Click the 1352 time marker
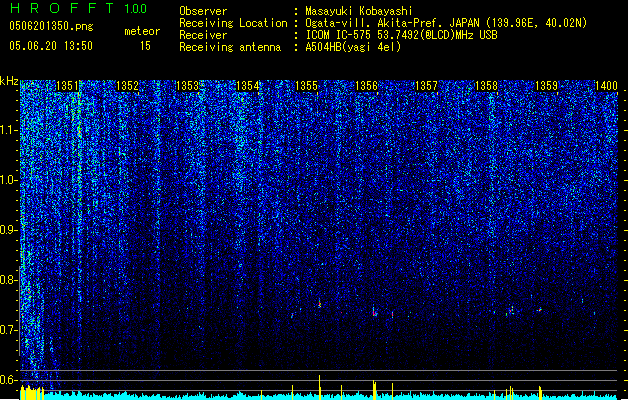Screen dimensions: 629x400 click(x=127, y=86)
